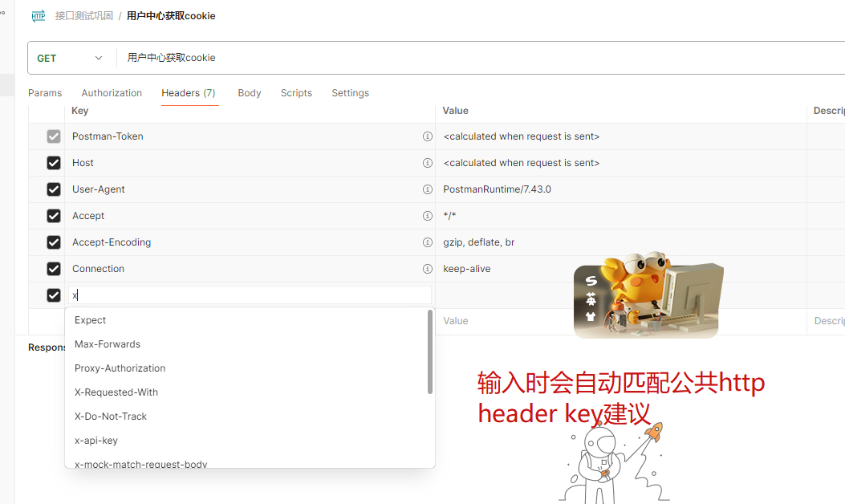
Task: View info icon for the Accept header
Action: [427, 216]
